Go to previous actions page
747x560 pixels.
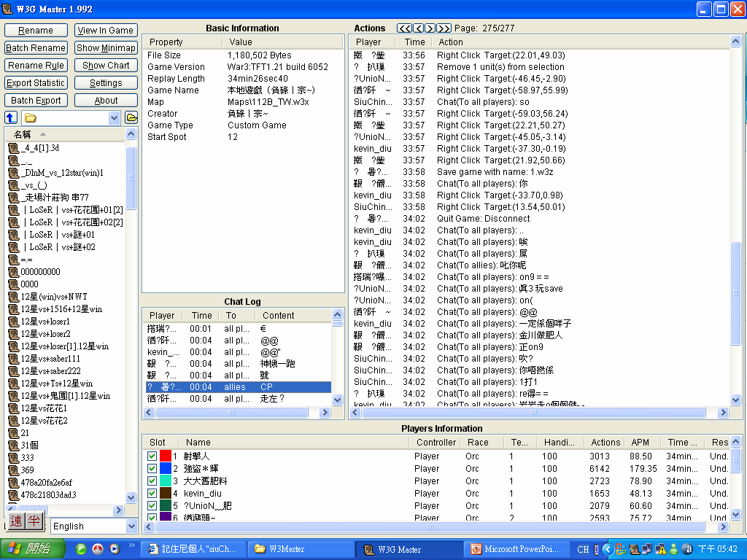(418, 28)
